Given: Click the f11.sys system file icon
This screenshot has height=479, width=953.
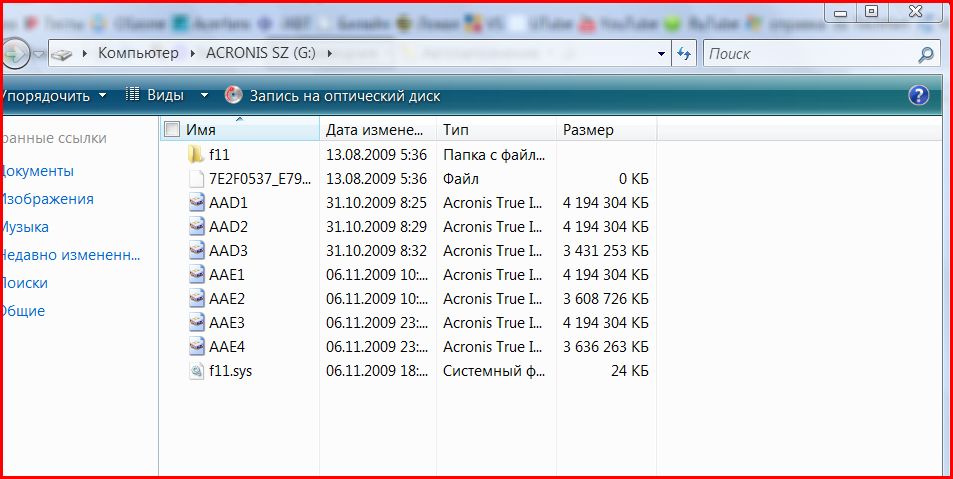Looking at the screenshot, I should click(196, 371).
